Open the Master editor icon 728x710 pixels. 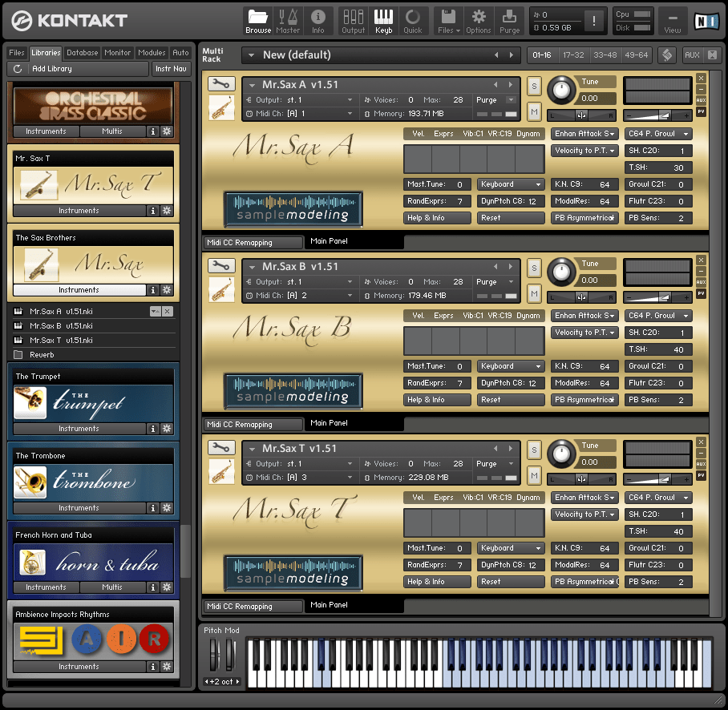coord(288,22)
